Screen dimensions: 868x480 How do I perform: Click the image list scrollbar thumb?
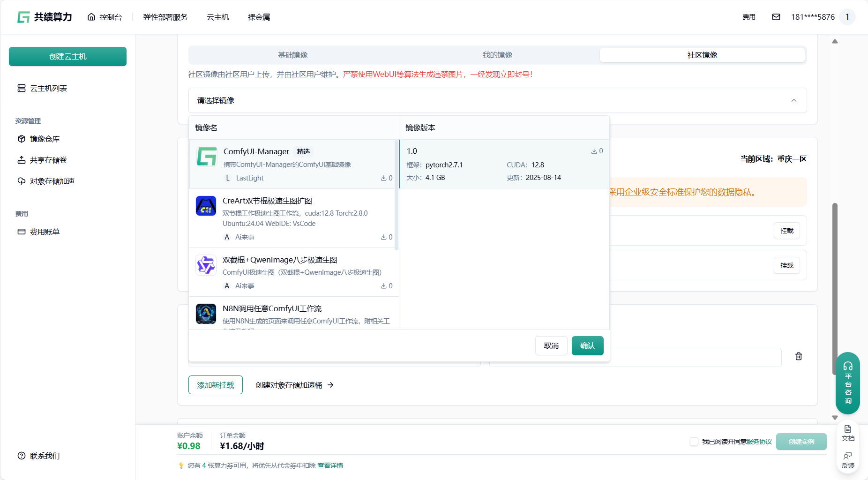coord(397,195)
